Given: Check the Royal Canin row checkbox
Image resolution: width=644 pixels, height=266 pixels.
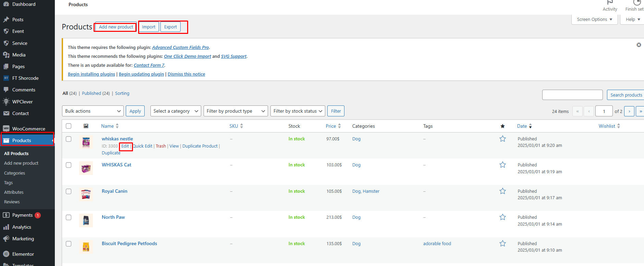Looking at the screenshot, I should pos(69,191).
